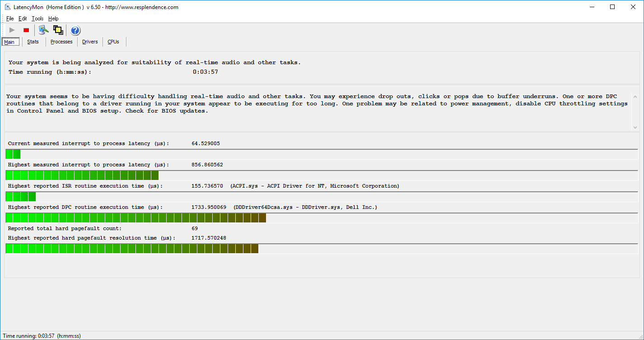
Task: Click the highest measured interrupt latency bar
Action: pos(322,175)
